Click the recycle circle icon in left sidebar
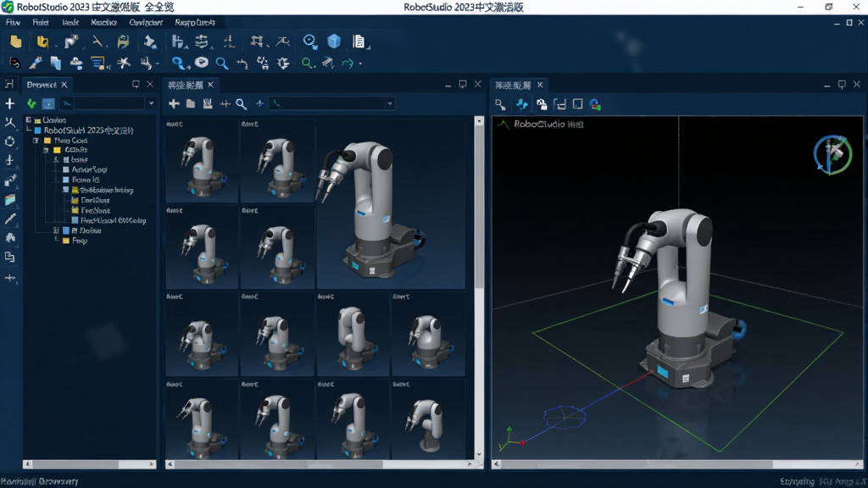Screen dimensions: 868x488 pyautogui.click(x=10, y=141)
